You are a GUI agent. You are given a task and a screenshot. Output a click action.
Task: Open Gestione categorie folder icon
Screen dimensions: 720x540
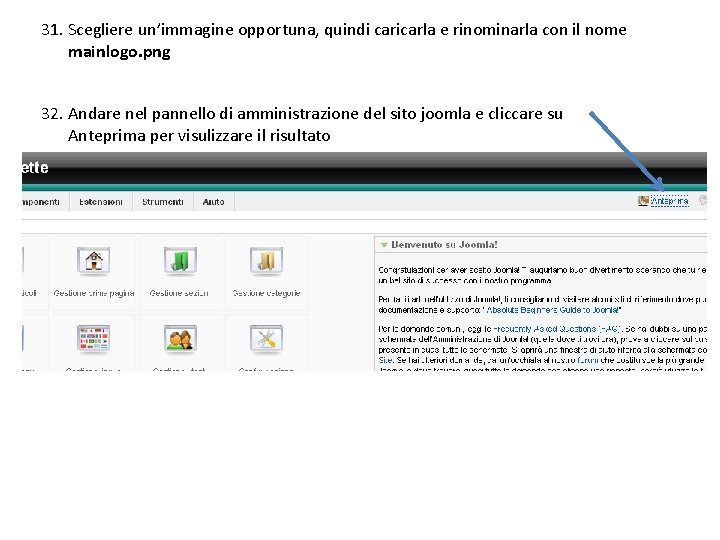(266, 261)
